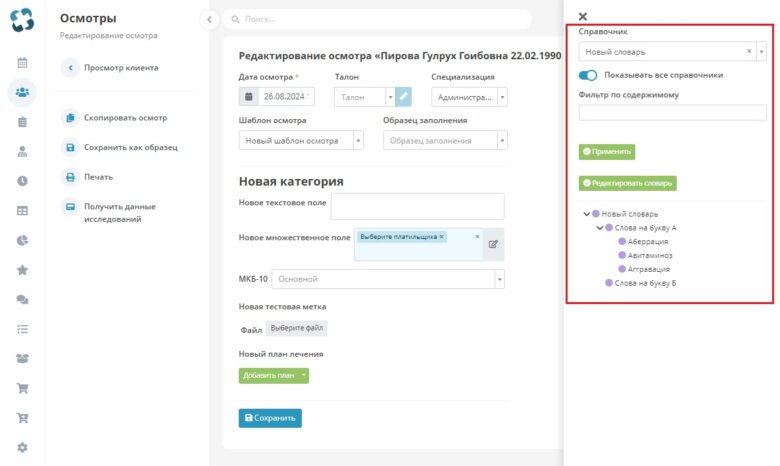780x466 pixels.
Task: Click the 'Добавить план' button
Action: pyautogui.click(x=269, y=375)
